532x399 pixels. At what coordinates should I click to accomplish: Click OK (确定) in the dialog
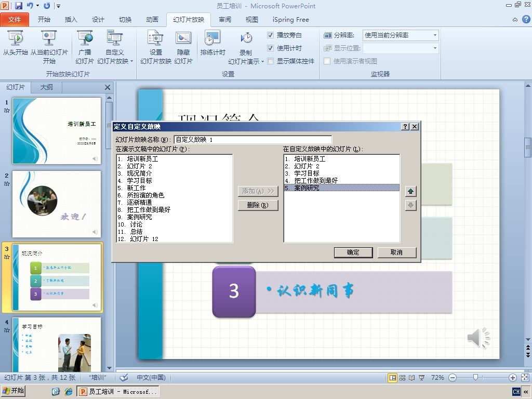click(x=353, y=252)
